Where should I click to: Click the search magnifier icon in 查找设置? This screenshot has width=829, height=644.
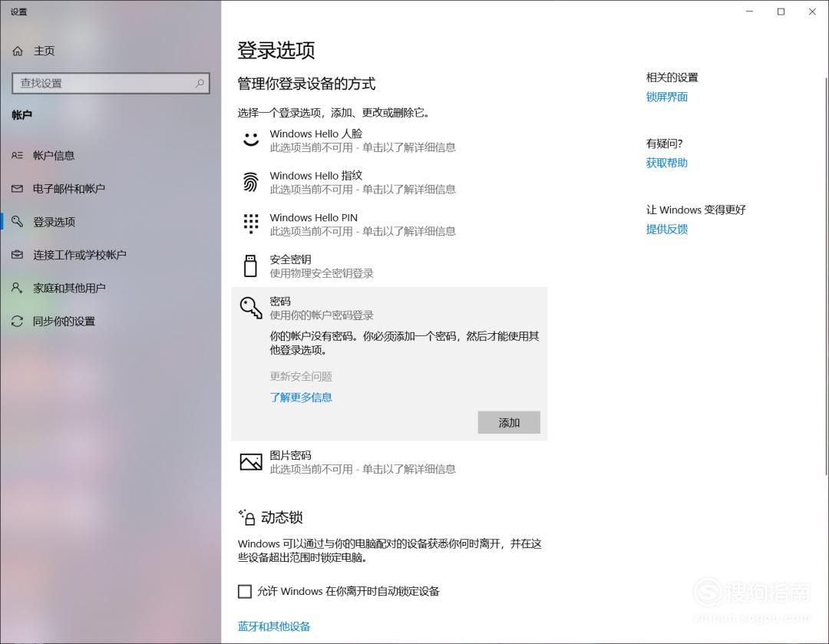(200, 83)
